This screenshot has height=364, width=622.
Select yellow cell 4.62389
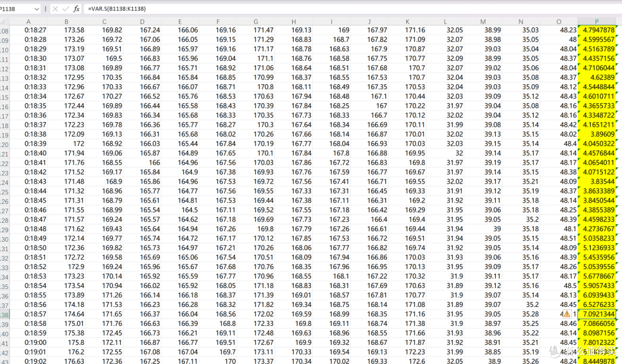click(597, 77)
